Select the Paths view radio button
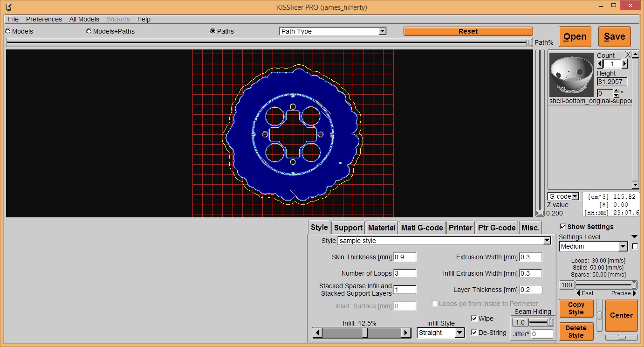644x347 pixels. [213, 31]
